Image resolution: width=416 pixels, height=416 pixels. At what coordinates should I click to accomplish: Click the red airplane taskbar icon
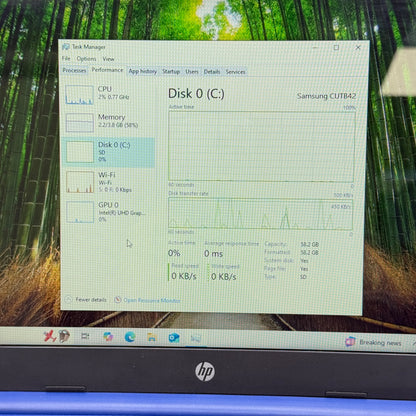[x=50, y=336]
